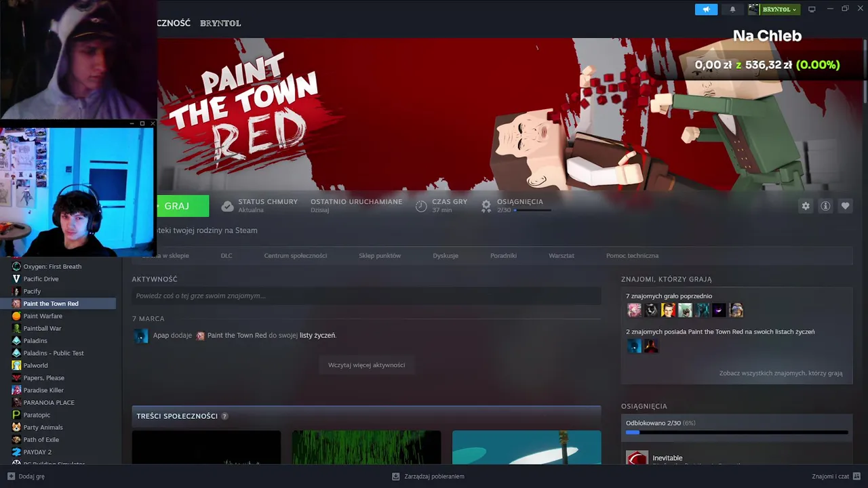Click the achievements progress bar in sidebar
The height and width of the screenshot is (488, 868).
tap(736, 432)
